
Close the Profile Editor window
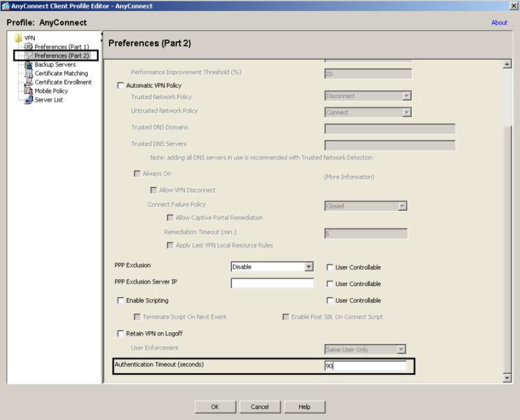pos(514,6)
